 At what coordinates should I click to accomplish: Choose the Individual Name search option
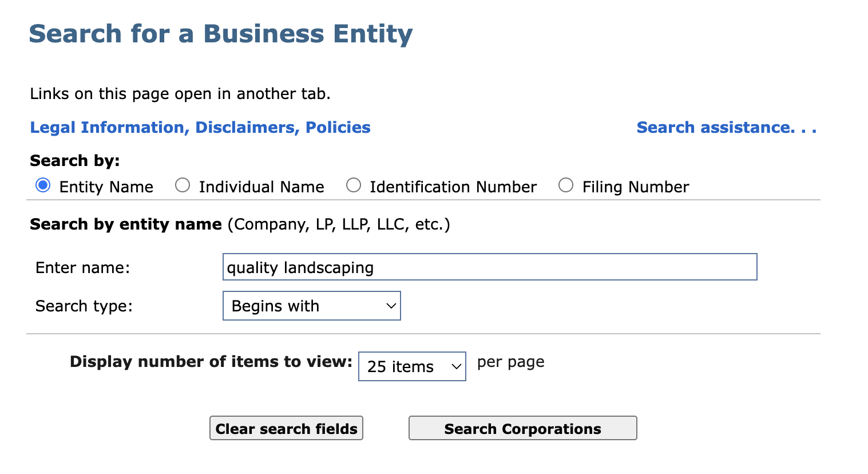[x=183, y=185]
